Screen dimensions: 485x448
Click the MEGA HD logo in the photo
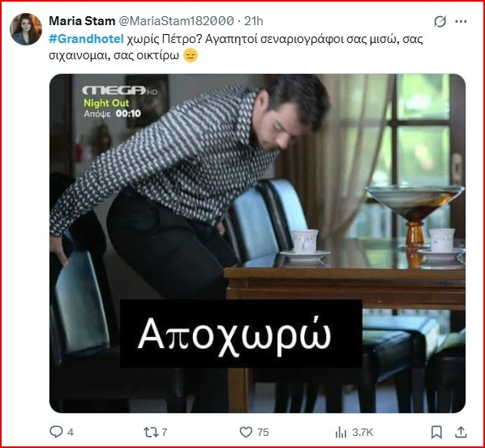click(120, 90)
